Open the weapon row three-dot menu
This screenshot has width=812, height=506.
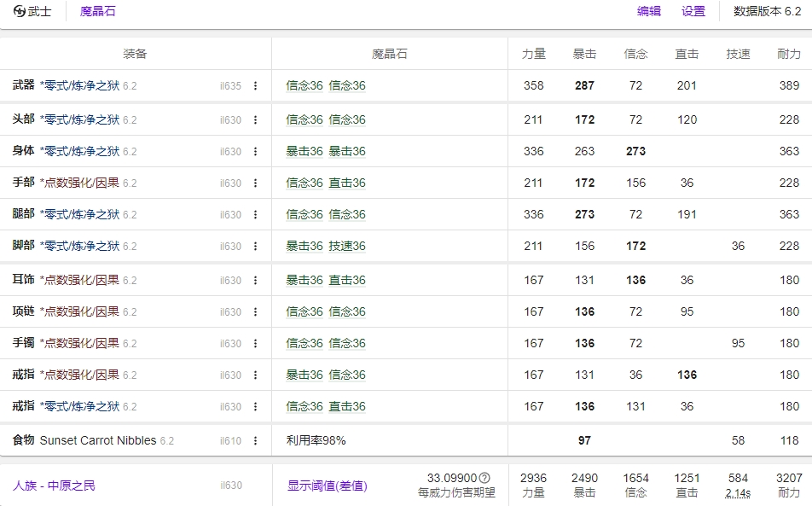click(x=255, y=86)
